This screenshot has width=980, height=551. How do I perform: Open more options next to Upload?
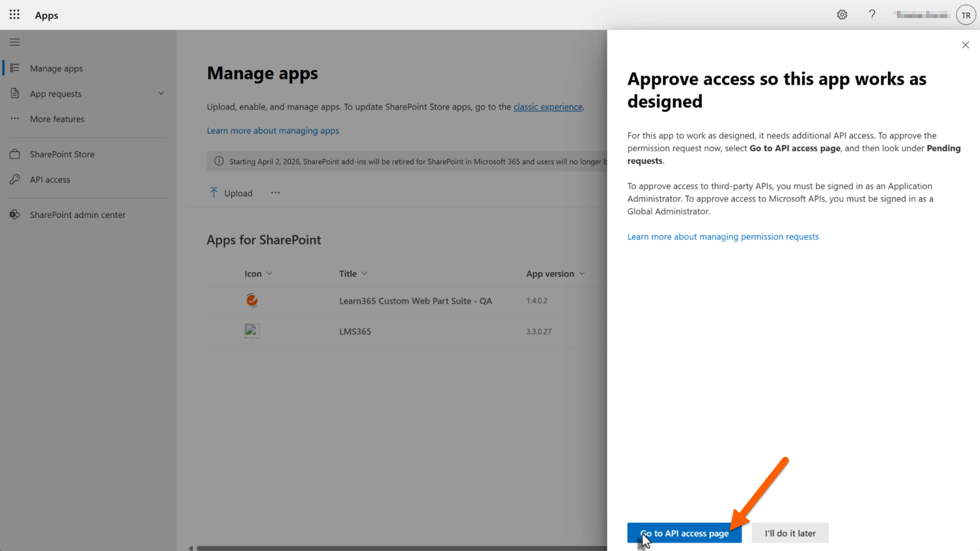(x=275, y=193)
